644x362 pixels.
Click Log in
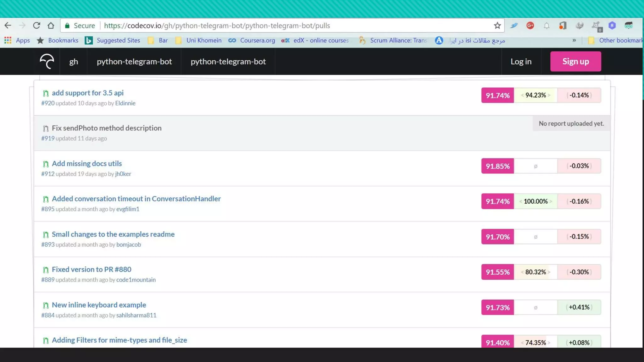(x=521, y=62)
